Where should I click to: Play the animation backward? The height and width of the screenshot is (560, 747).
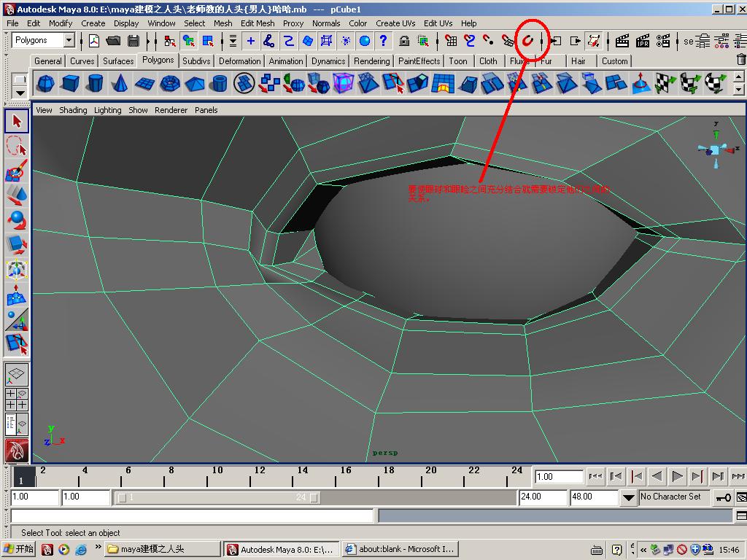(x=657, y=475)
